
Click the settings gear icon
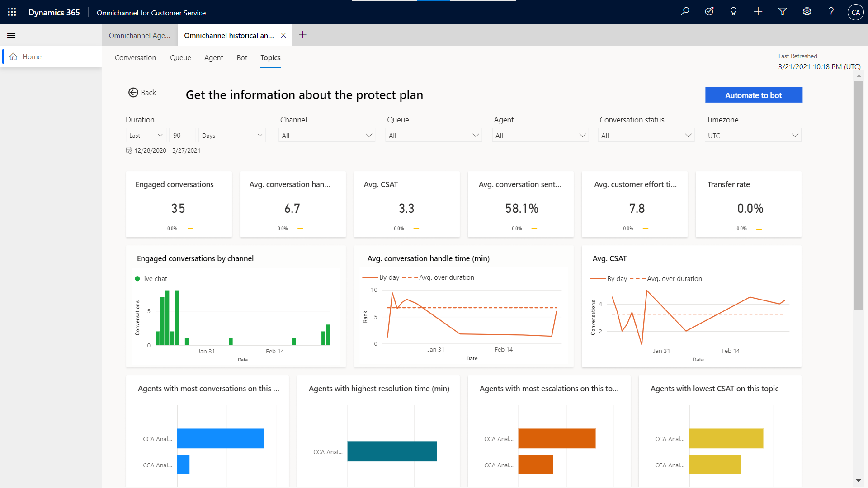[x=806, y=12]
